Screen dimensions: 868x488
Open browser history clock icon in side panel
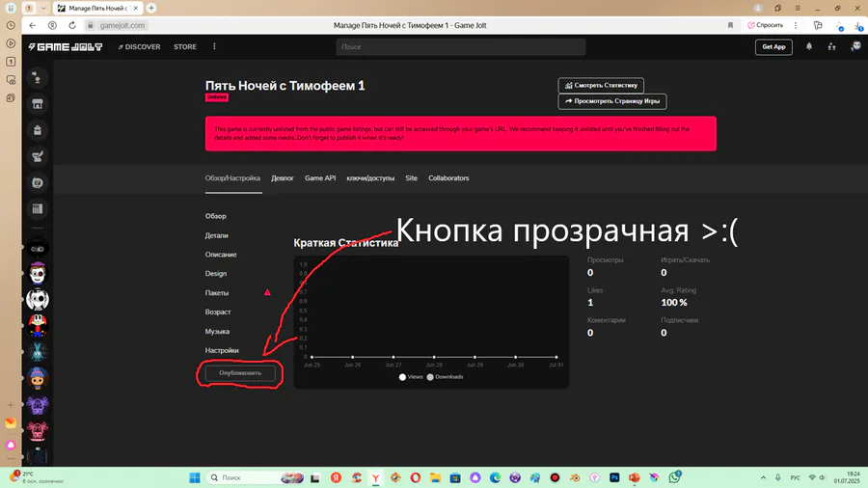pos(11,25)
